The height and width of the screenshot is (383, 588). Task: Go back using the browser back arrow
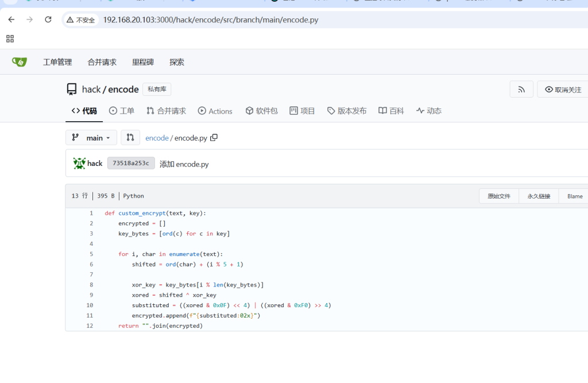11,20
